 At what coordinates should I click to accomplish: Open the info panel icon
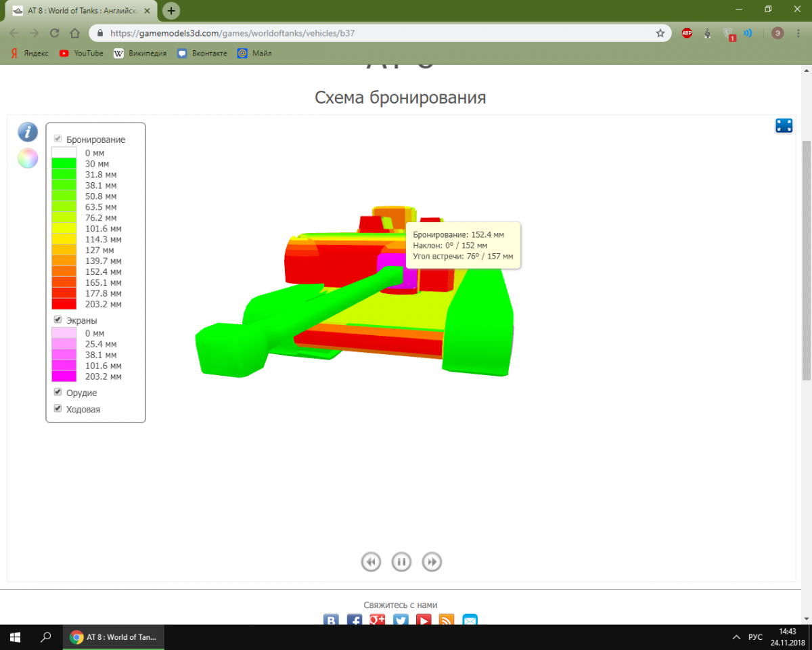tap(28, 131)
